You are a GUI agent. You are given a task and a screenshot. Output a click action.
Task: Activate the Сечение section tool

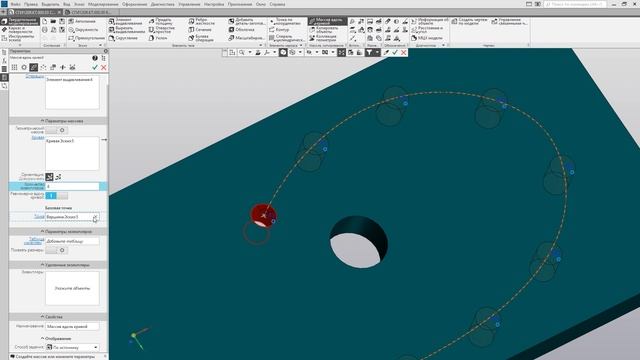click(x=200, y=30)
